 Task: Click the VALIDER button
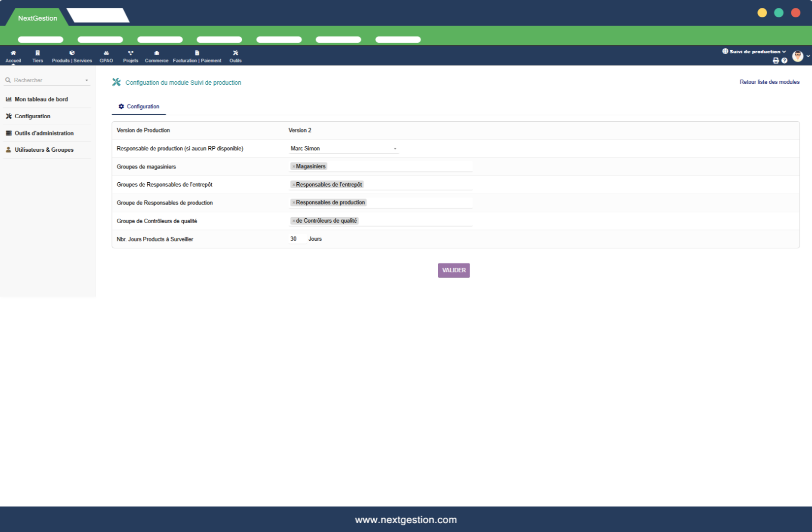pyautogui.click(x=454, y=270)
